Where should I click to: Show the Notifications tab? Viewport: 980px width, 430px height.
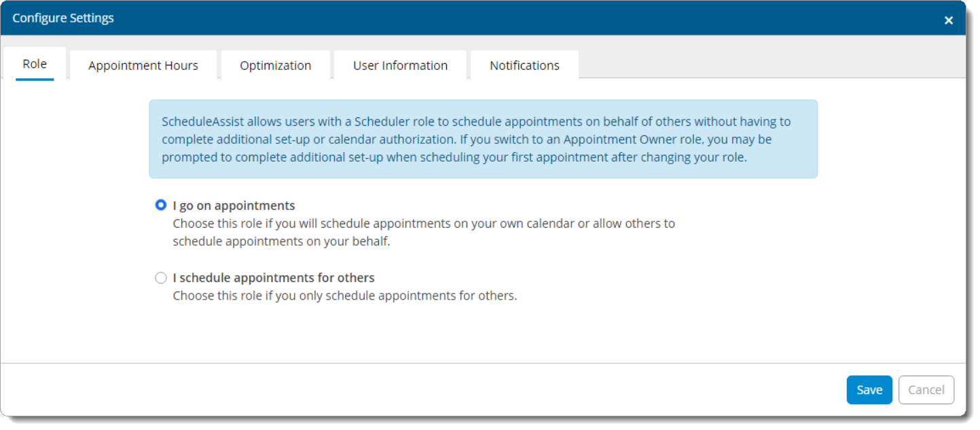click(x=524, y=66)
